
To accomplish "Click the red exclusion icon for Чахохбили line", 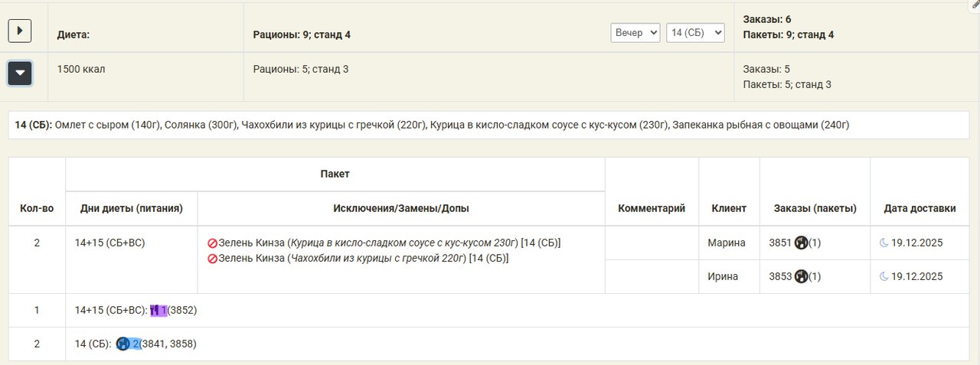I will (212, 259).
